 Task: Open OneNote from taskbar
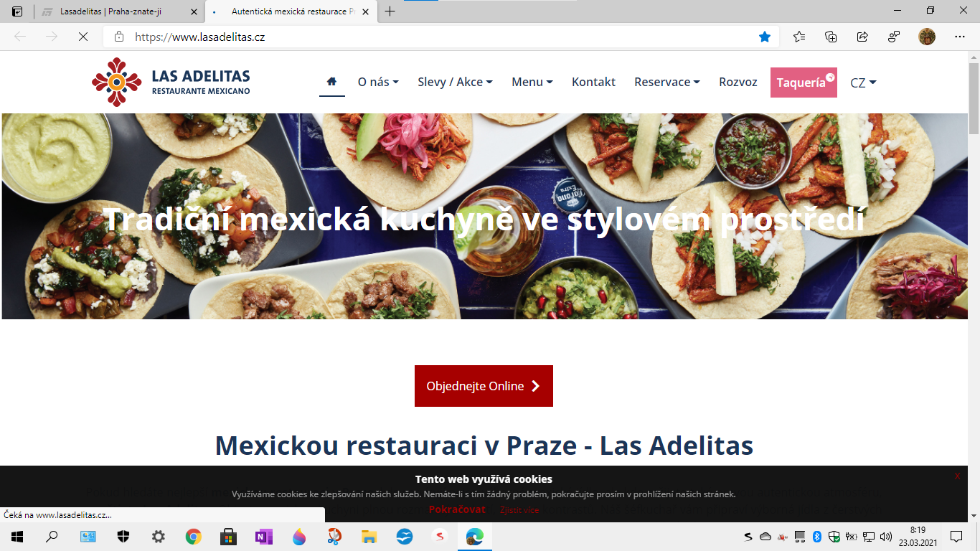pos(263,536)
